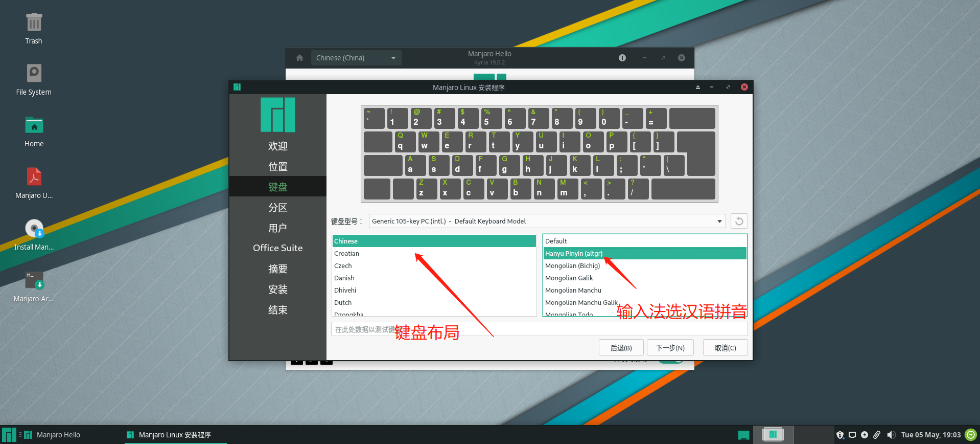
Task: Click the 取消(C) cancel button
Action: [725, 348]
